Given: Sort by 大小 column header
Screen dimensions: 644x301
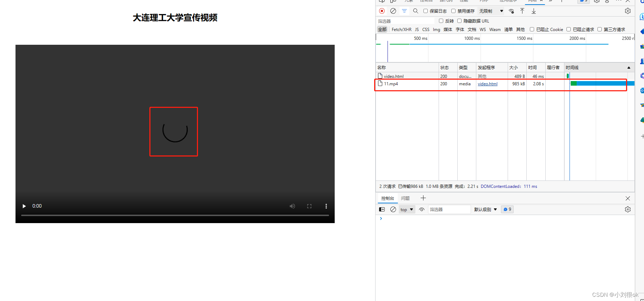Looking at the screenshot, I should point(517,68).
